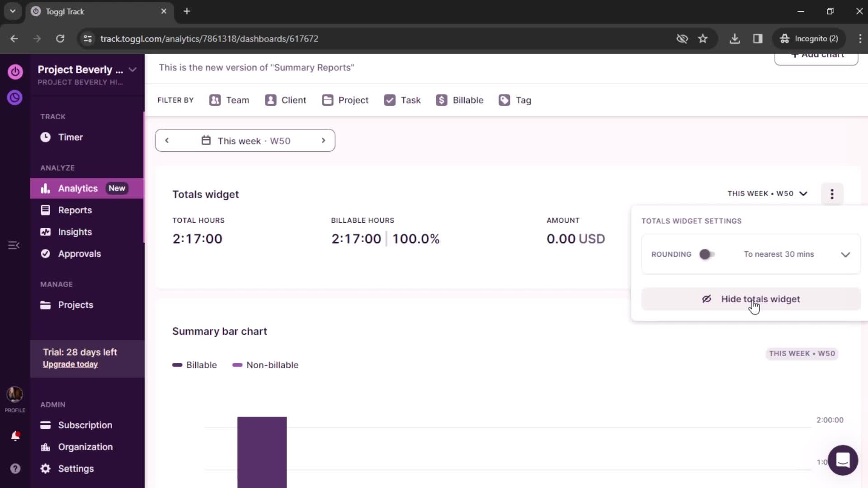Toggle Non-billable legend item
The width and height of the screenshot is (868, 488).
click(x=266, y=365)
